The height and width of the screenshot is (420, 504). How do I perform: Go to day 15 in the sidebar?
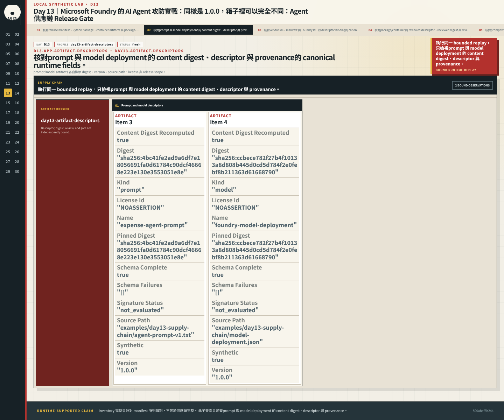click(8, 103)
